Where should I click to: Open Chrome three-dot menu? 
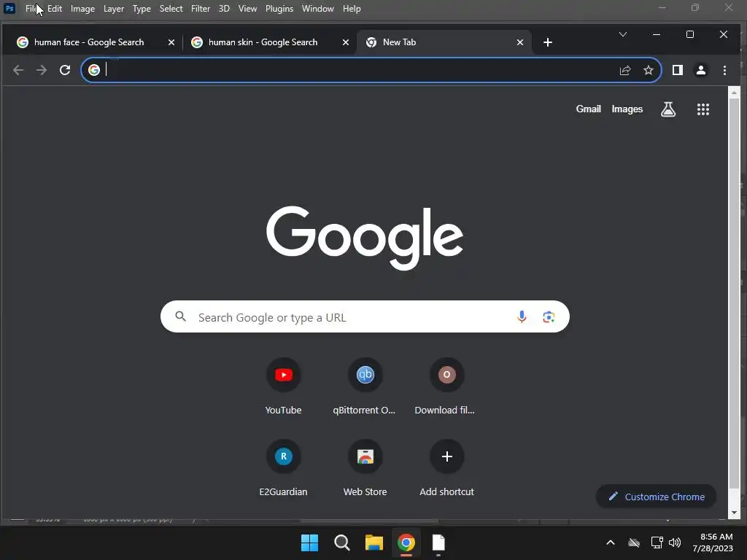coord(724,71)
